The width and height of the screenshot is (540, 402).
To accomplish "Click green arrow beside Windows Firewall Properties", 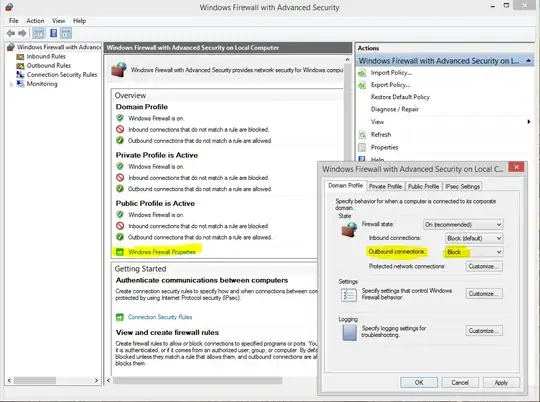I will pyautogui.click(x=120, y=252).
